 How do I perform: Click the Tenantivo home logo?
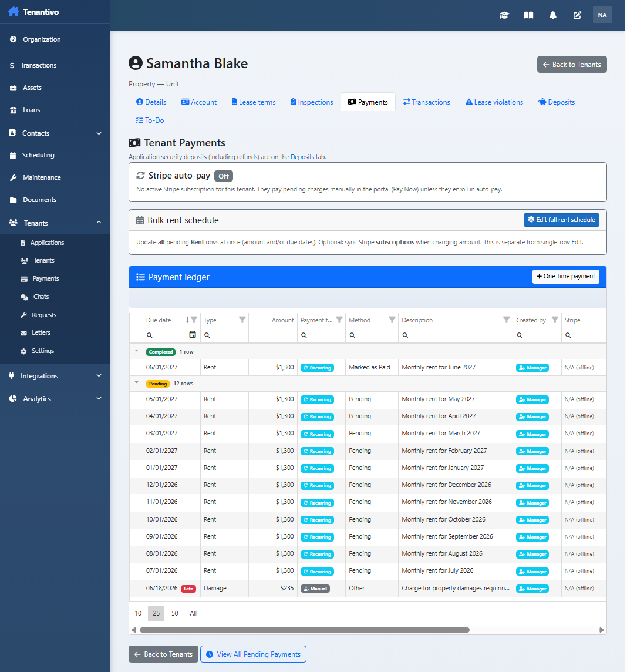point(33,12)
